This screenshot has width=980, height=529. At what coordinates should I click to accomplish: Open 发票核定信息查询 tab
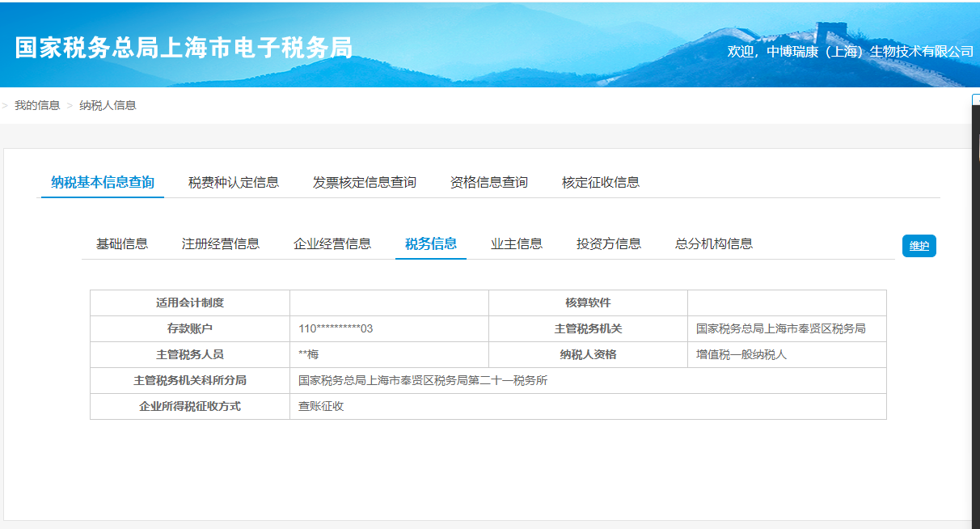click(365, 182)
